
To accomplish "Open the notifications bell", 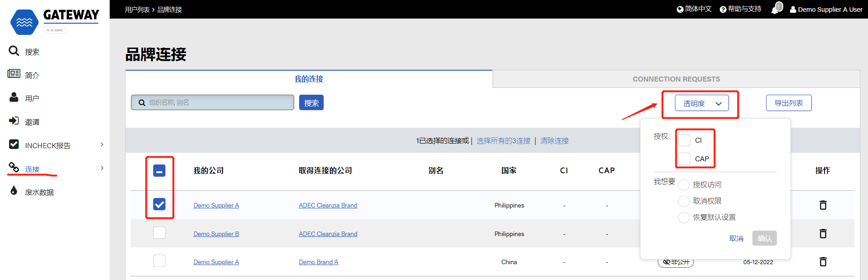I will pyautogui.click(x=775, y=10).
